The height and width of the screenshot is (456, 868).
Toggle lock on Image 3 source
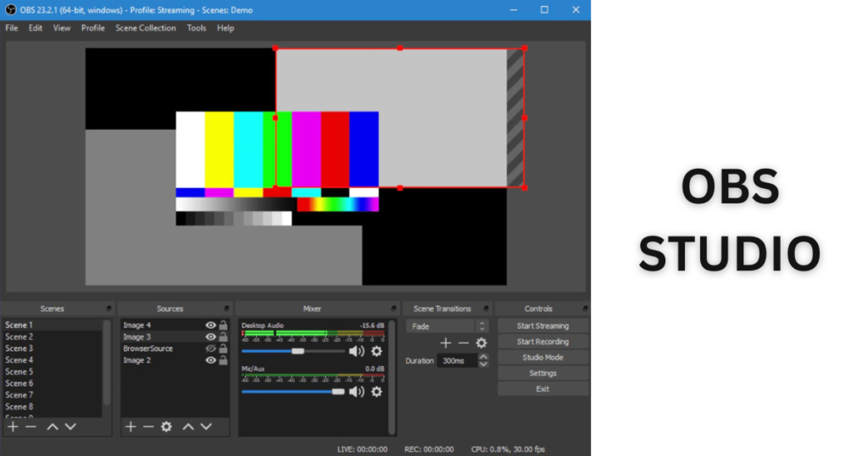[x=223, y=337]
